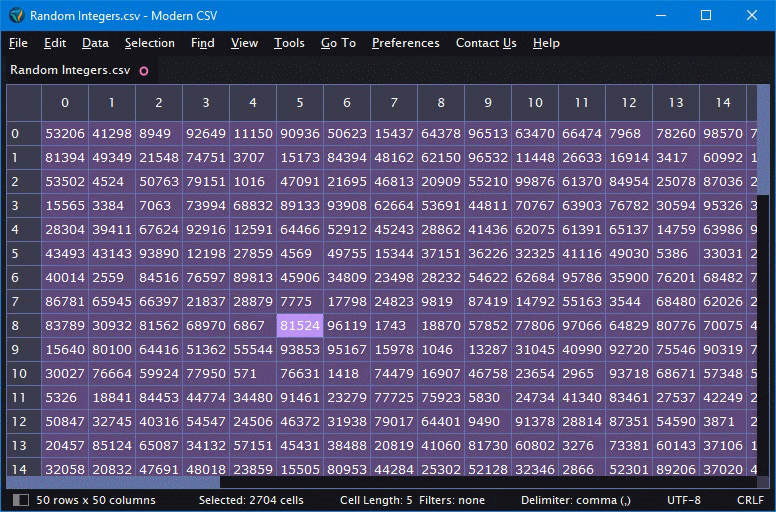Click cell containing 89206
The width and height of the screenshot is (776, 512).
coord(676,468)
